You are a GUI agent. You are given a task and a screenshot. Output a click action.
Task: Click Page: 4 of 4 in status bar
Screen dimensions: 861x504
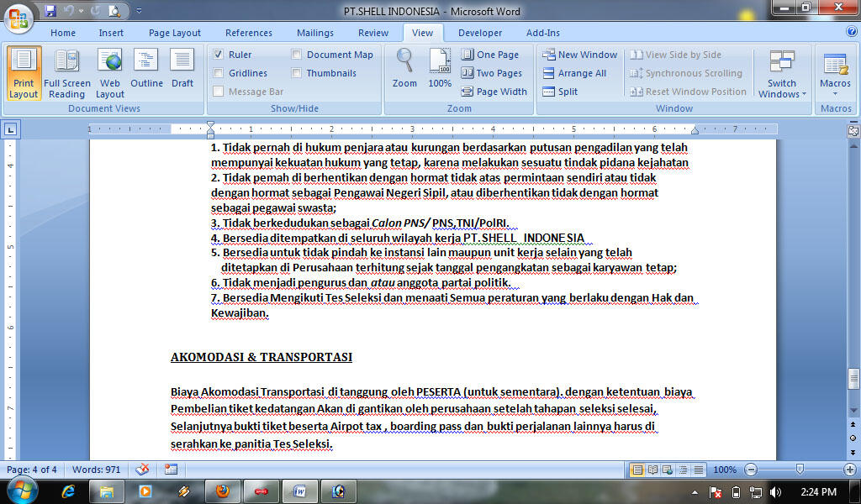coord(32,470)
